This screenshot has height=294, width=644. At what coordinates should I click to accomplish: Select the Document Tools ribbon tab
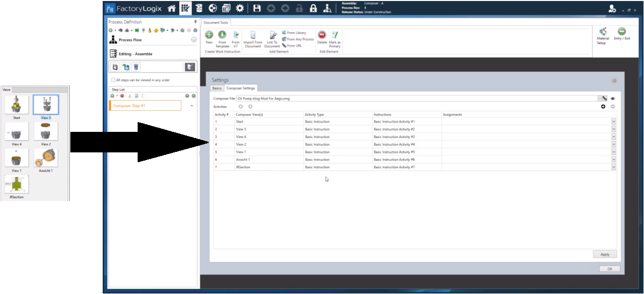click(x=216, y=23)
